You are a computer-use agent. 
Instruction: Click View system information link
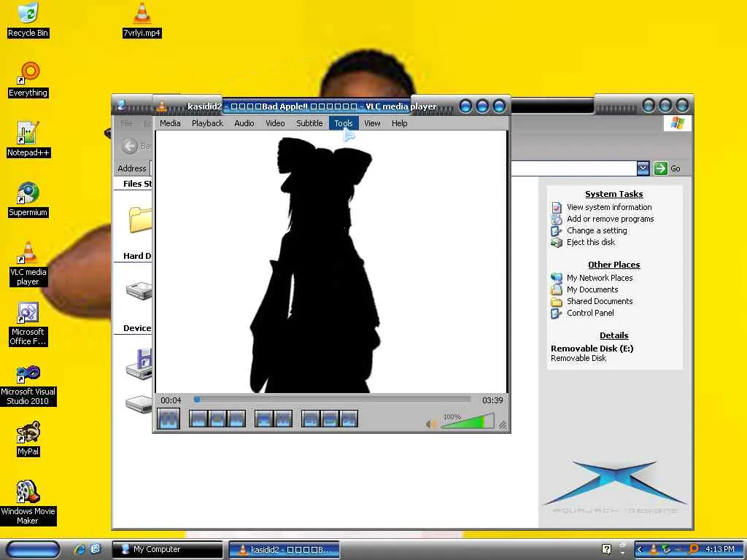coord(609,207)
